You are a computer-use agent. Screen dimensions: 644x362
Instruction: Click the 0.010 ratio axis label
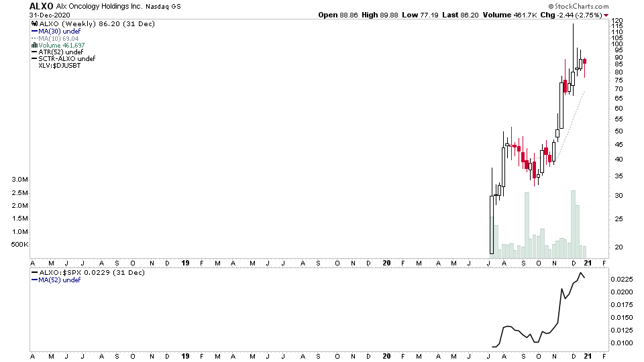pos(622,343)
